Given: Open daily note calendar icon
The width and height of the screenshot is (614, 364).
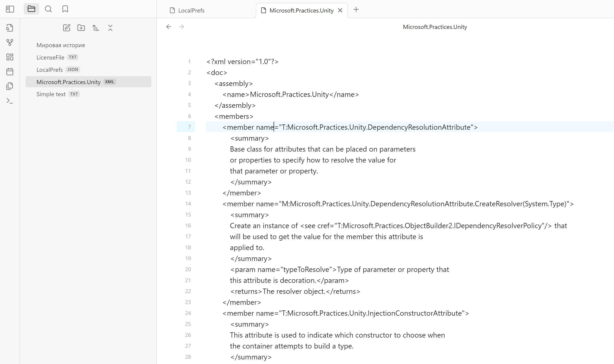Looking at the screenshot, I should click(10, 72).
